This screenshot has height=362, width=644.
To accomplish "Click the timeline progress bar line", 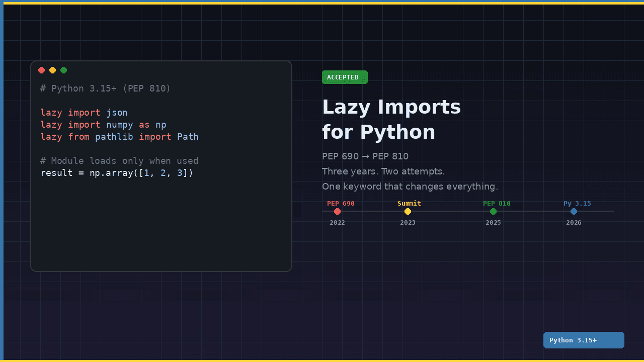I will (x=453, y=212).
